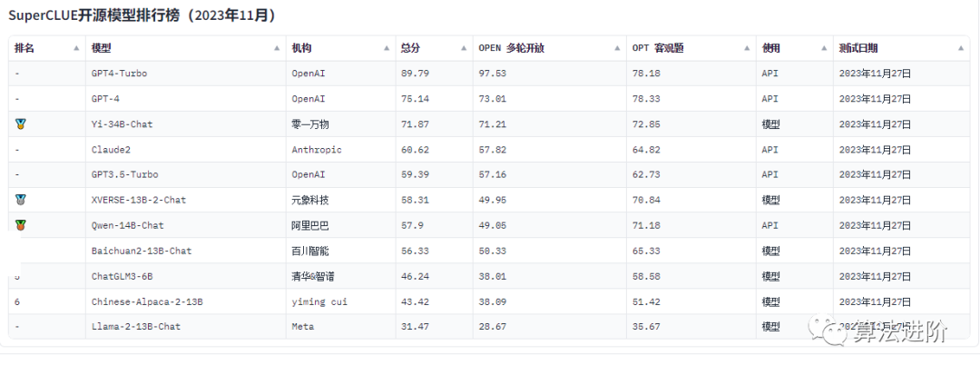Image resolution: width=980 pixels, height=375 pixels.
Task: Click the 零一万物 organization cell
Action: point(340,124)
